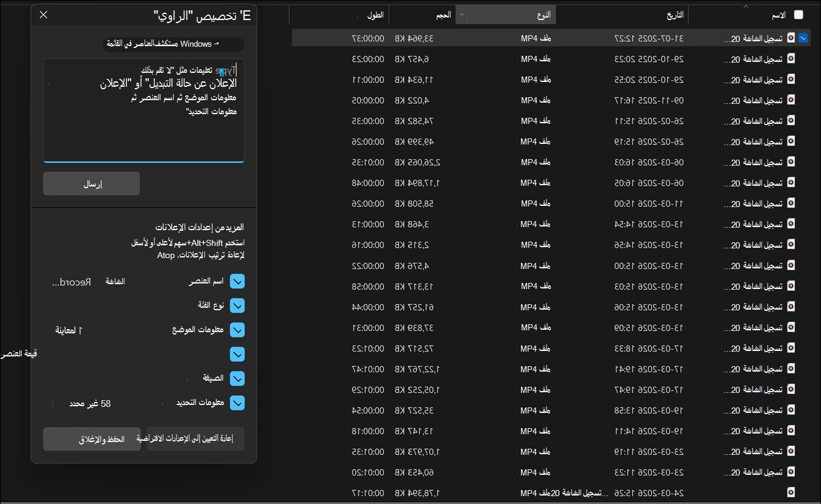Open the unlabeled blue chevron below معلومات الموضع
Screen dimensions: 821x504
tap(237, 354)
